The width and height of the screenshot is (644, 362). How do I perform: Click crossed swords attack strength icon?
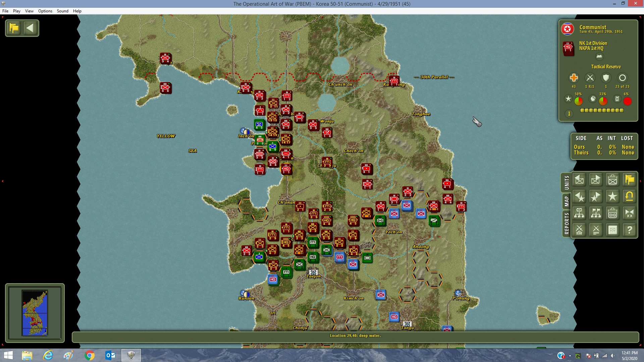click(x=590, y=78)
